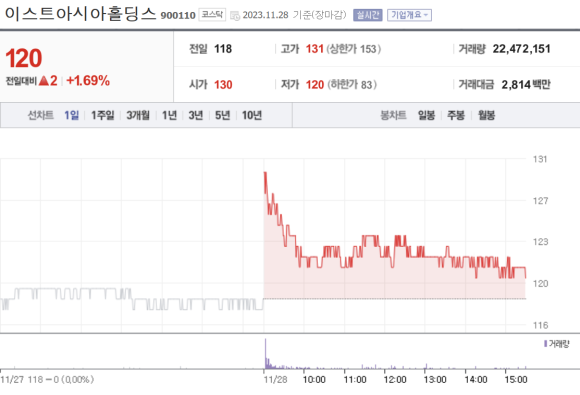Viewport: 580px width, 395px height.
Task: Open the 월봉 monthly candlestick chart
Action: [x=486, y=115]
